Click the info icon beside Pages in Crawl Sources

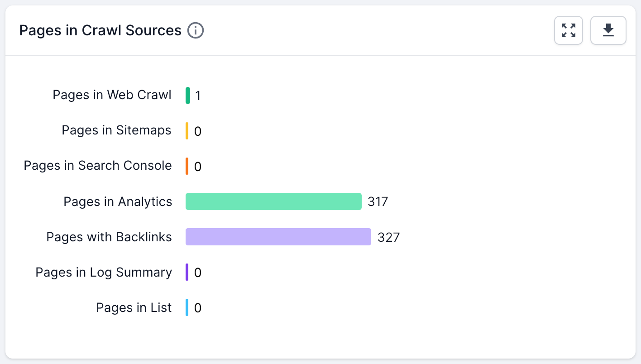pos(196,31)
